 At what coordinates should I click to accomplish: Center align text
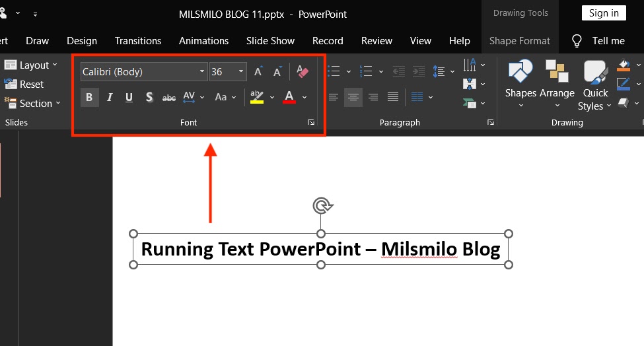coord(353,97)
